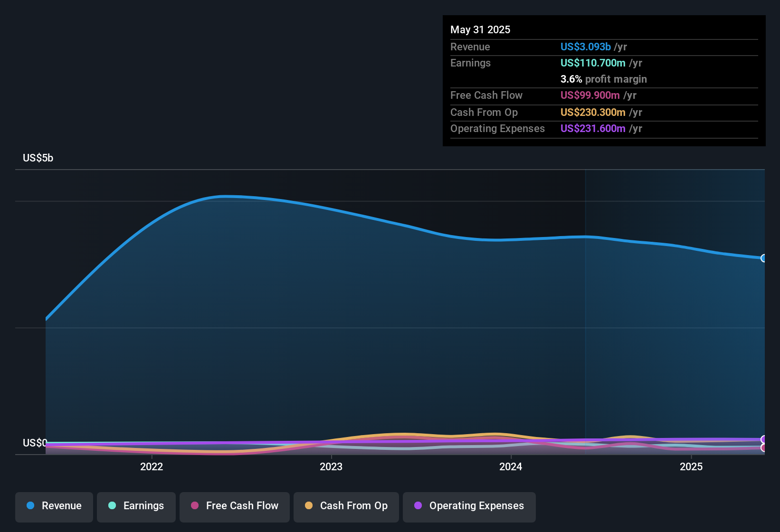Click the Free Cash Flow end-point marker
Image resolution: width=780 pixels, height=532 pixels.
[x=764, y=447]
